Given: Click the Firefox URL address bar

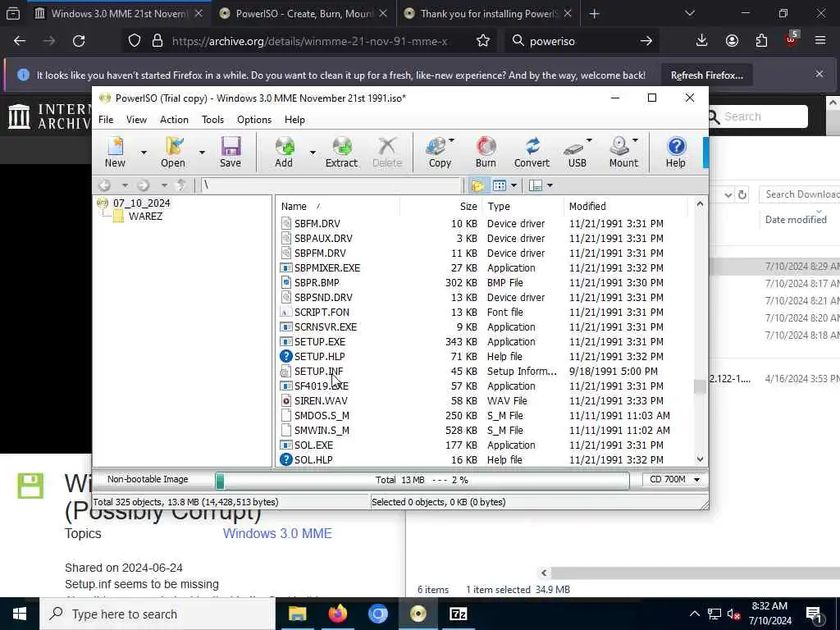Looking at the screenshot, I should (x=309, y=41).
